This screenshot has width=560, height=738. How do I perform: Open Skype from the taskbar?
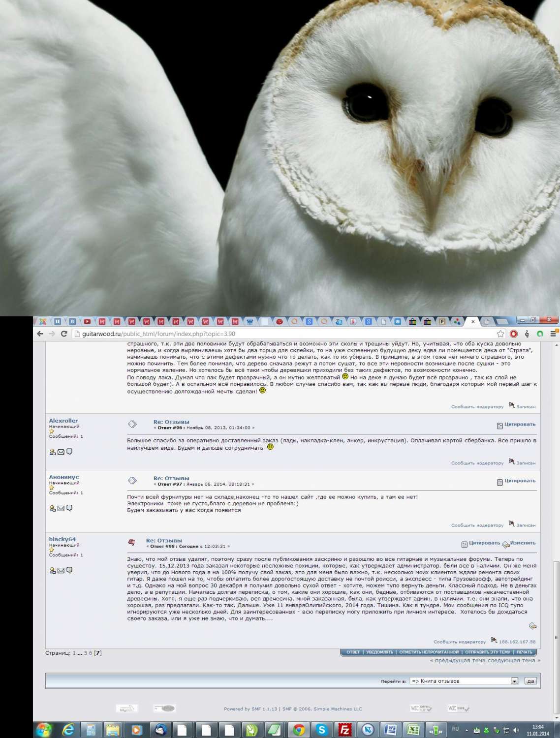point(322,730)
